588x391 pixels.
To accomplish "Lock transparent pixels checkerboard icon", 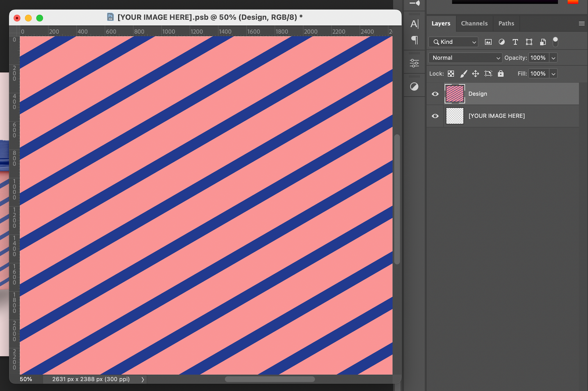I will (451, 74).
